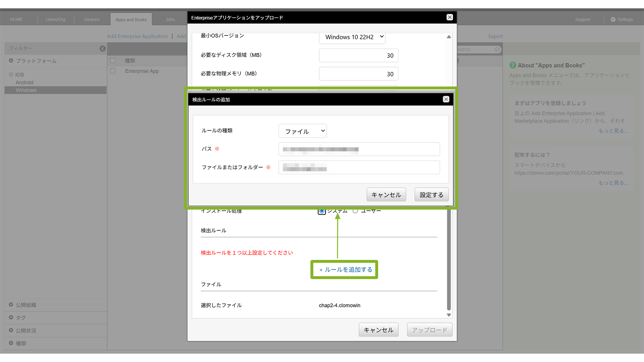Image resolution: width=644 pixels, height=362 pixels.
Task: Check the Enterprise App row checkbox
Action: [x=113, y=71]
